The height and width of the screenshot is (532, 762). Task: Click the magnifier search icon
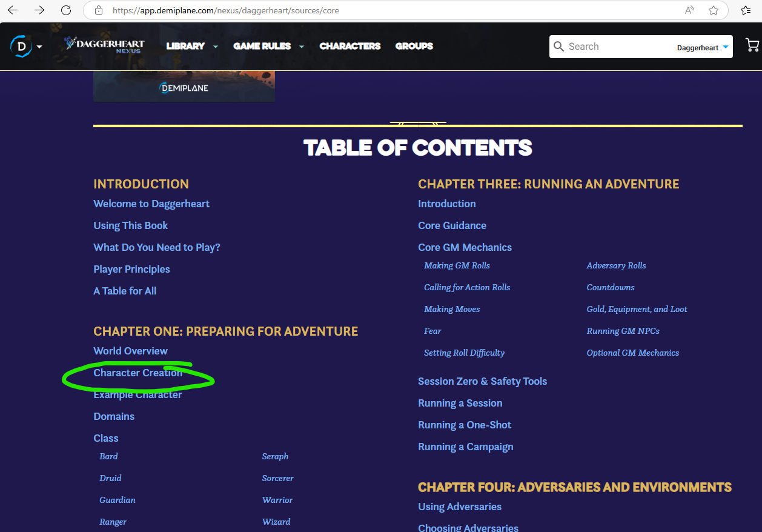(x=559, y=47)
